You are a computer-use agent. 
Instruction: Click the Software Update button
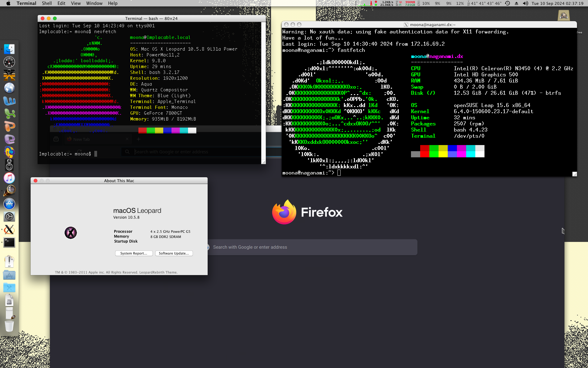point(174,253)
